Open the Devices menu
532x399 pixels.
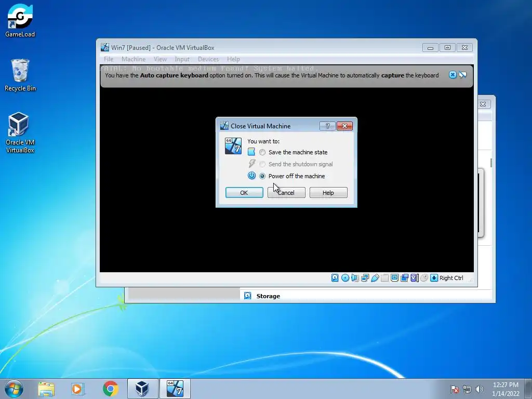pyautogui.click(x=208, y=59)
